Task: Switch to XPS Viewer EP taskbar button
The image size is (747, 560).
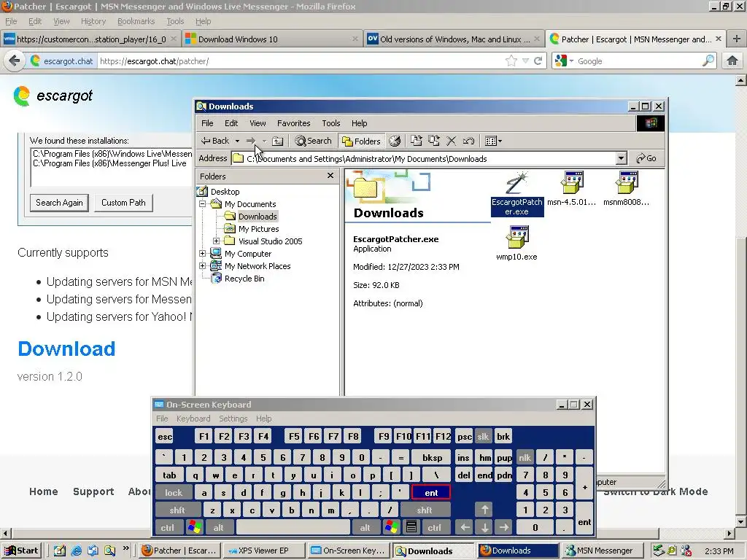Action: point(263,551)
